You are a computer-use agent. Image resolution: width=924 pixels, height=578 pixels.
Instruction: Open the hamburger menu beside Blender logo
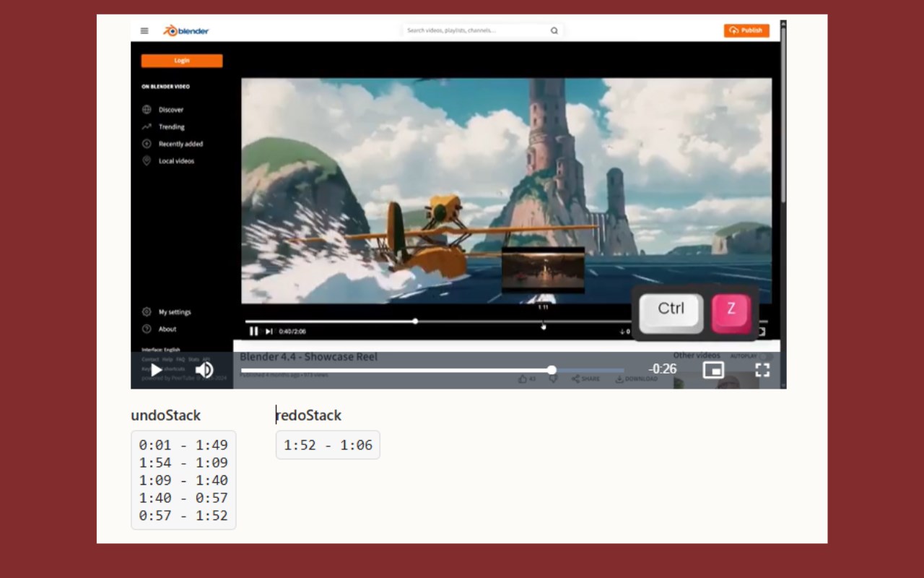144,31
